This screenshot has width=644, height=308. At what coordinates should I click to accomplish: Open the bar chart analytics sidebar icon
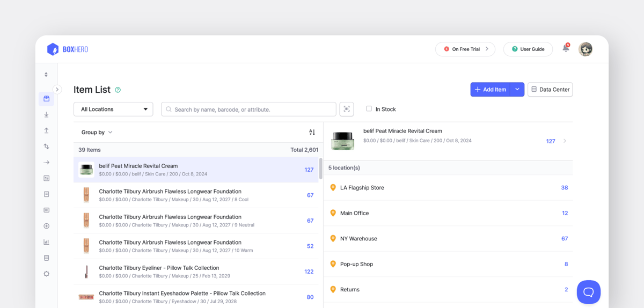[46, 242]
